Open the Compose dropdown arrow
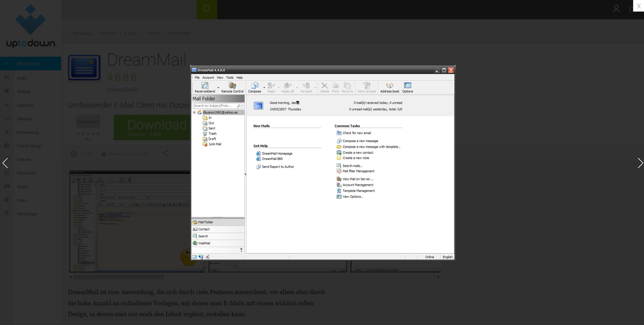The image size is (644, 325). click(264, 88)
